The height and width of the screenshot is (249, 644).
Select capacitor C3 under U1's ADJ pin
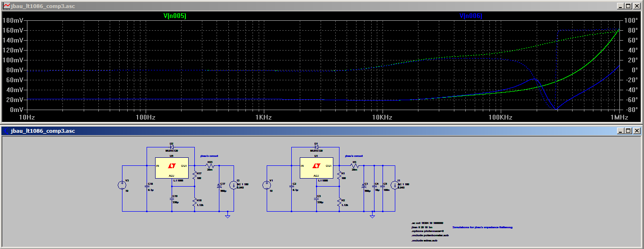point(316,198)
